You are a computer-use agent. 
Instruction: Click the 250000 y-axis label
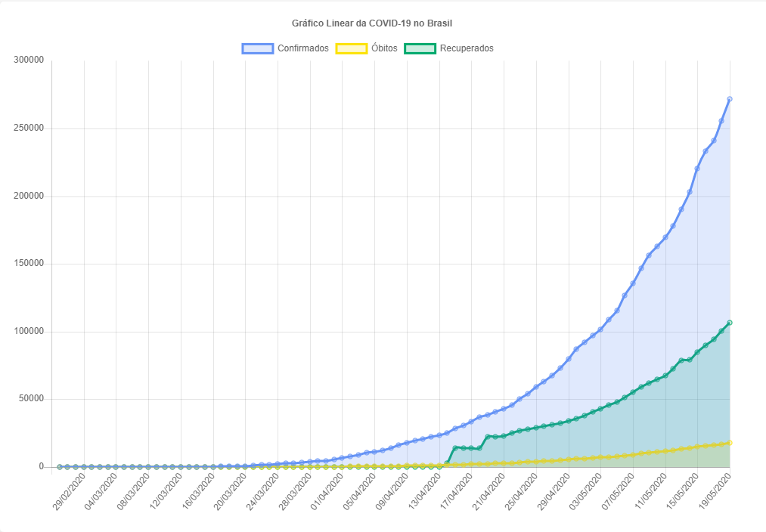29,128
